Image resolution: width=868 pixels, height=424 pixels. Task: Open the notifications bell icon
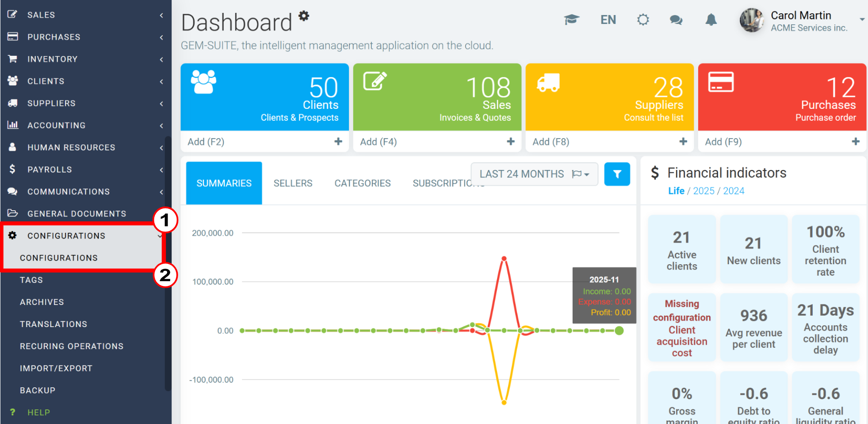[x=711, y=19]
